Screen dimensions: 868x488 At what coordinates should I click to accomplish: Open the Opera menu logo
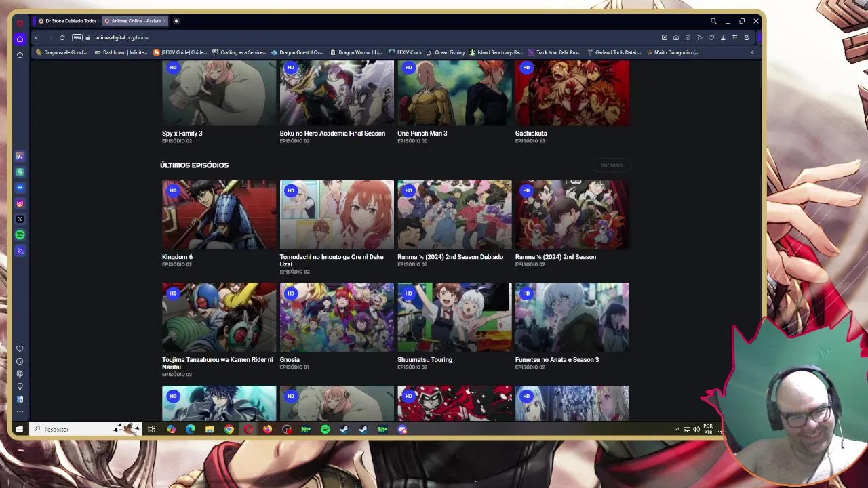(20, 22)
